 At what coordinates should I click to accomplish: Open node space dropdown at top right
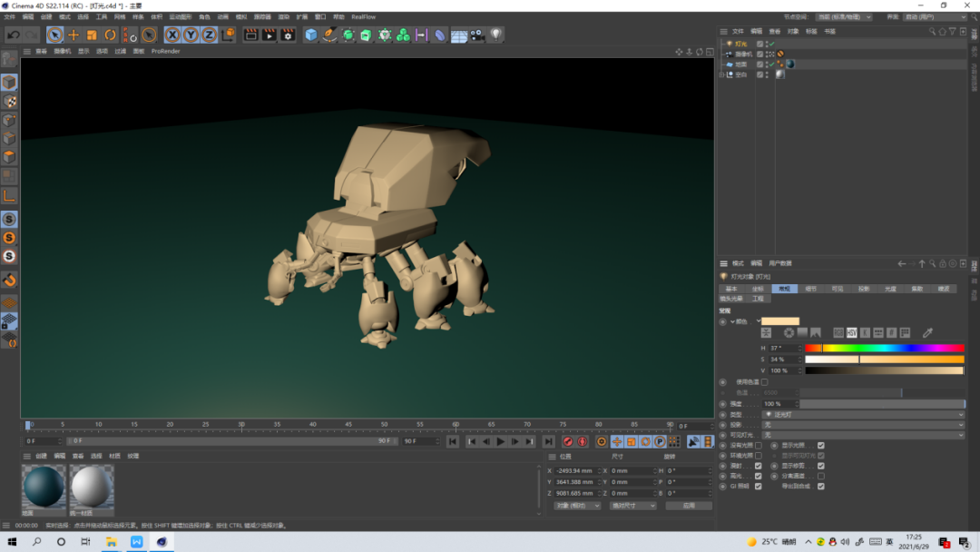(x=843, y=17)
